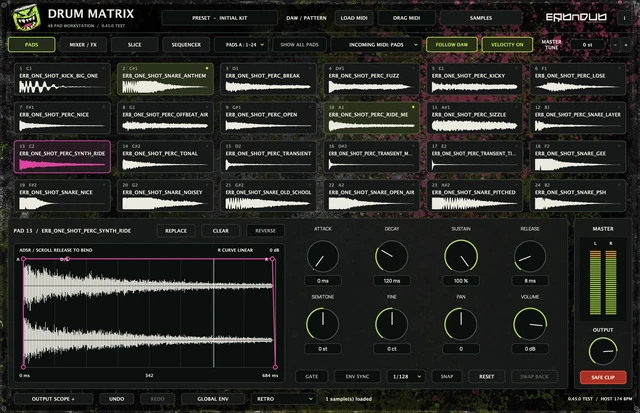Click the SHOW ALL PADS button
640x413 pixels.
point(299,44)
